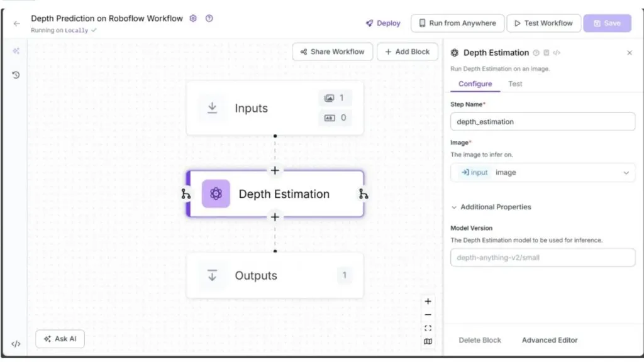
Task: Click branch icon right of Depth Estimation
Action: (364, 194)
